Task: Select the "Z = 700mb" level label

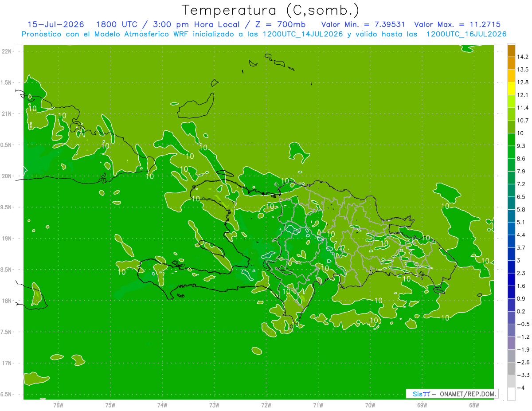Action: (278, 24)
